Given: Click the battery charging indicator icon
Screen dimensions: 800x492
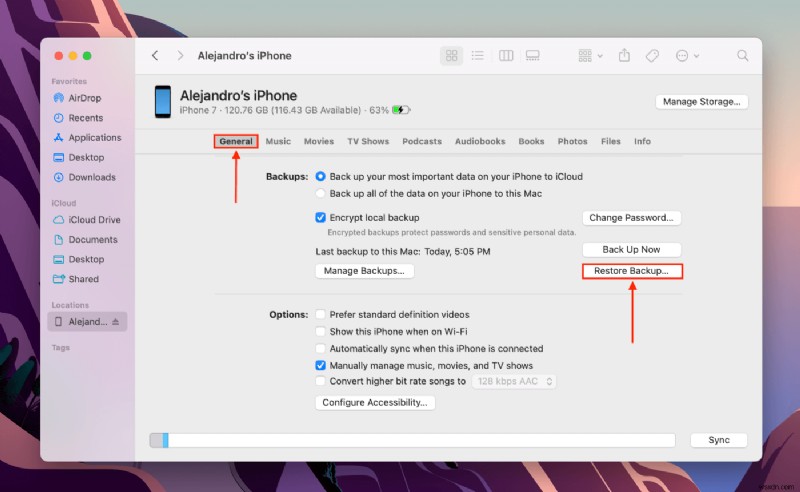Looking at the screenshot, I should click(401, 110).
